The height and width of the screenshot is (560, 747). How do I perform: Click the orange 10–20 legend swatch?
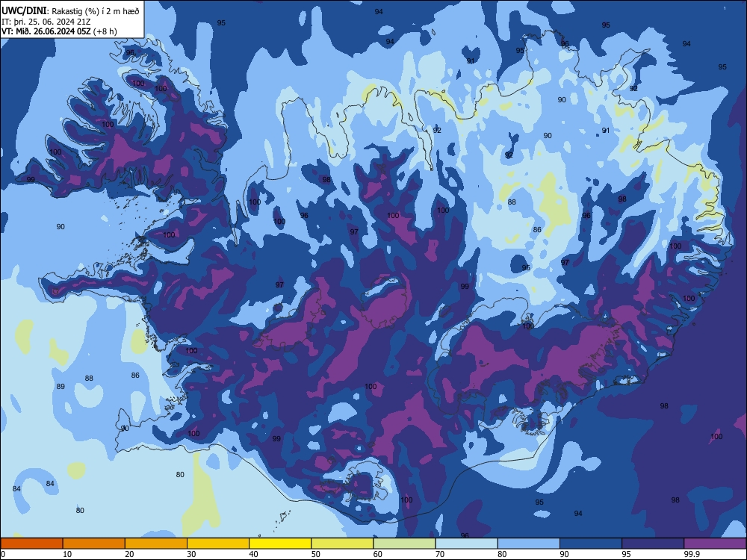coord(94,544)
